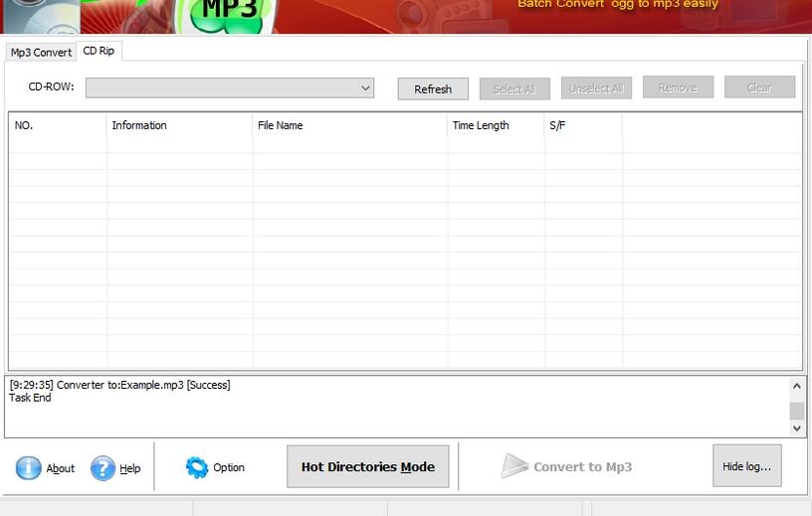Click the Time Length column header
The image size is (812, 516).
[x=497, y=125]
